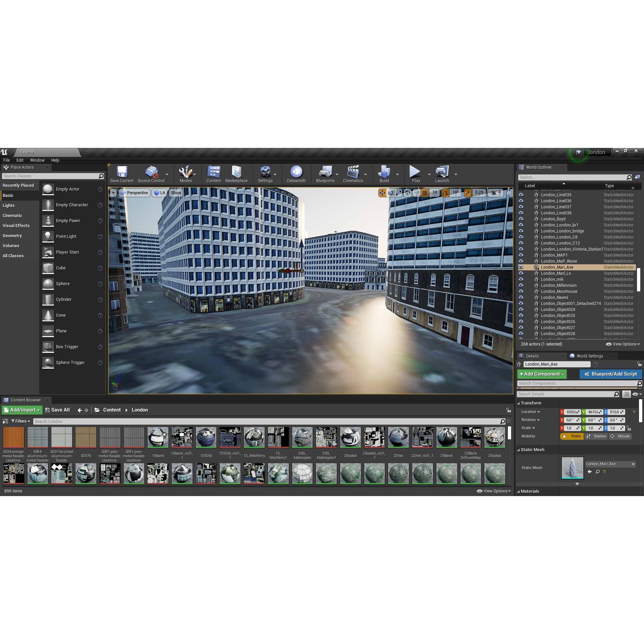Open the Perspective viewport dropdown
Image resolution: width=644 pixels, height=644 pixels.
click(134, 193)
